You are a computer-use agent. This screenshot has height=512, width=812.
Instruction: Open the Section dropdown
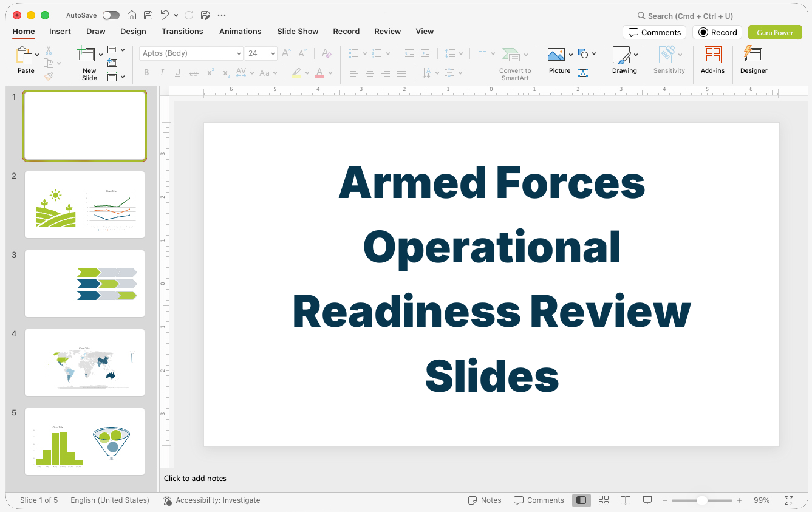click(x=116, y=77)
